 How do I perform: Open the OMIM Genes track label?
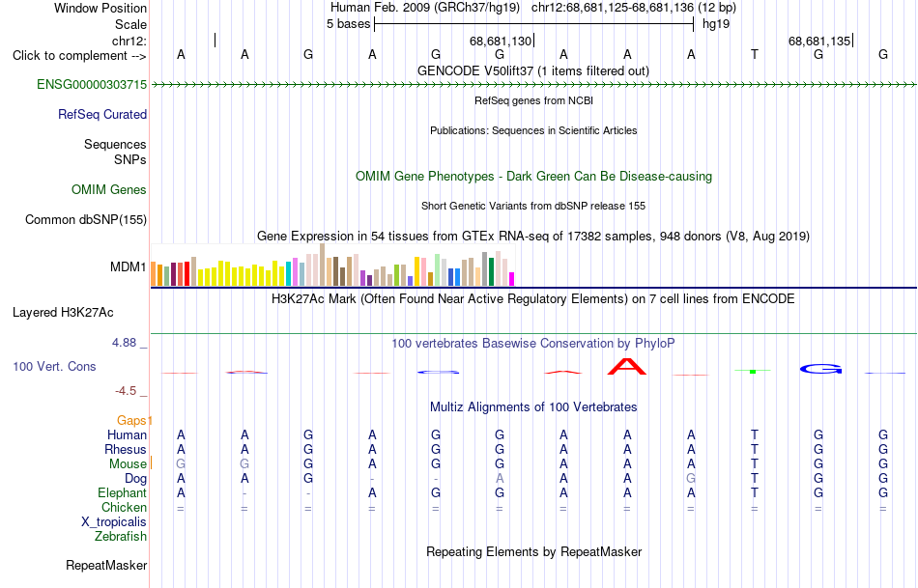click(109, 189)
